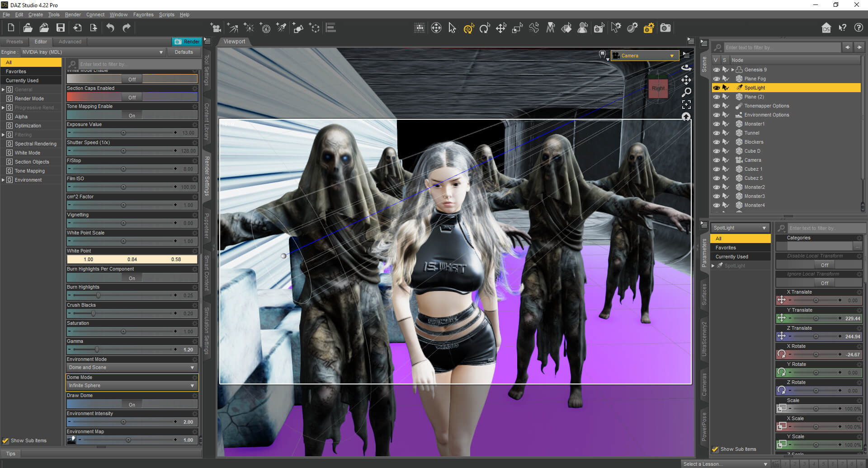Toggle Section Caps Enabled switch

click(132, 97)
